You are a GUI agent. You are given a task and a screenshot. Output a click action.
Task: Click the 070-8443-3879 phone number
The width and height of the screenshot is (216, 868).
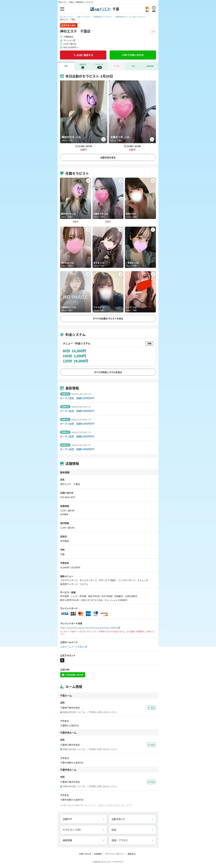pyautogui.click(x=68, y=497)
